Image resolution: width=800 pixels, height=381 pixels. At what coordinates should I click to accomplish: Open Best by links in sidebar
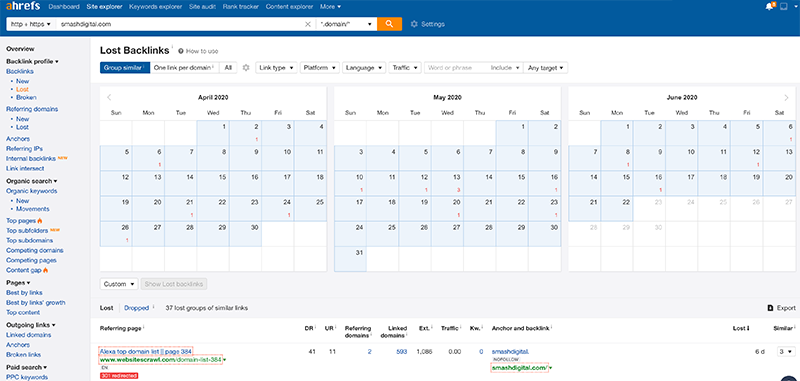tap(24, 292)
